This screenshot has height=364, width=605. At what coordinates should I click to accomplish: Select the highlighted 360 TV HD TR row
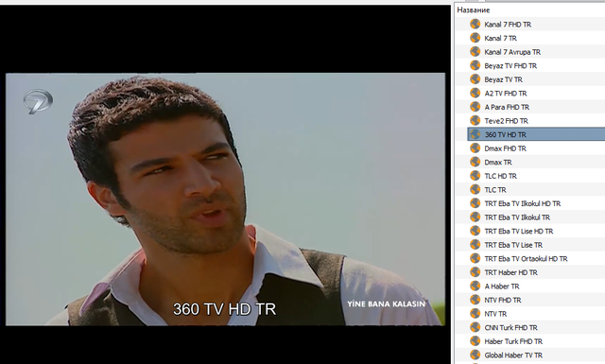click(536, 134)
